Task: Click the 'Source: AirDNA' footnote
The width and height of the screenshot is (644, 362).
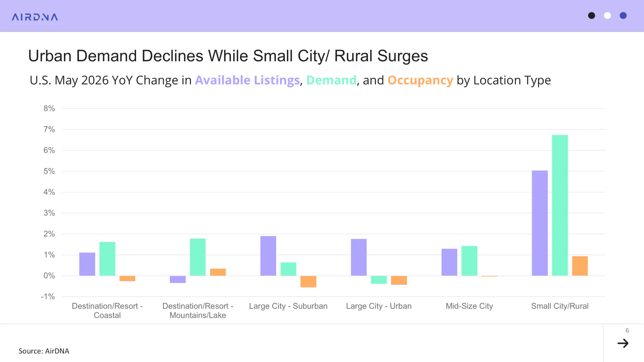Action: pyautogui.click(x=44, y=351)
